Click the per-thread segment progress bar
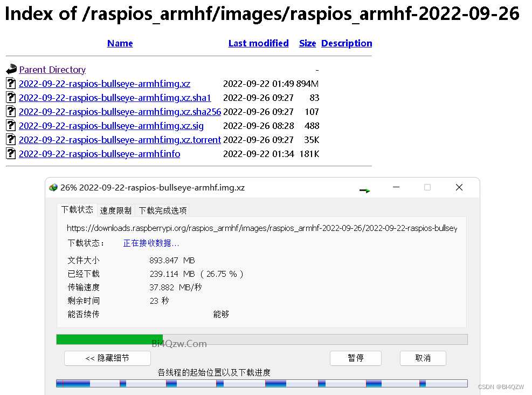The height and width of the screenshot is (395, 532). click(262, 384)
